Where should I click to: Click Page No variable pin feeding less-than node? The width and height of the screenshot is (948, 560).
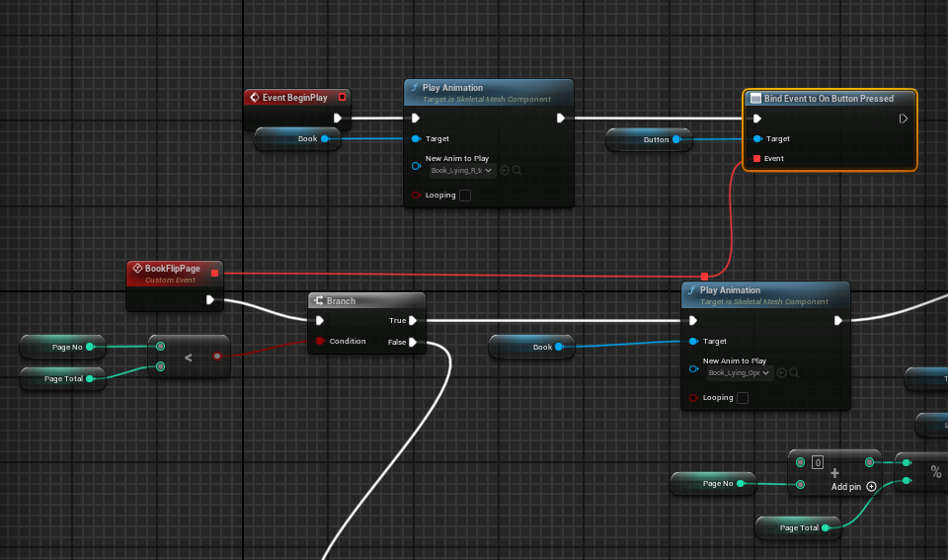[90, 347]
